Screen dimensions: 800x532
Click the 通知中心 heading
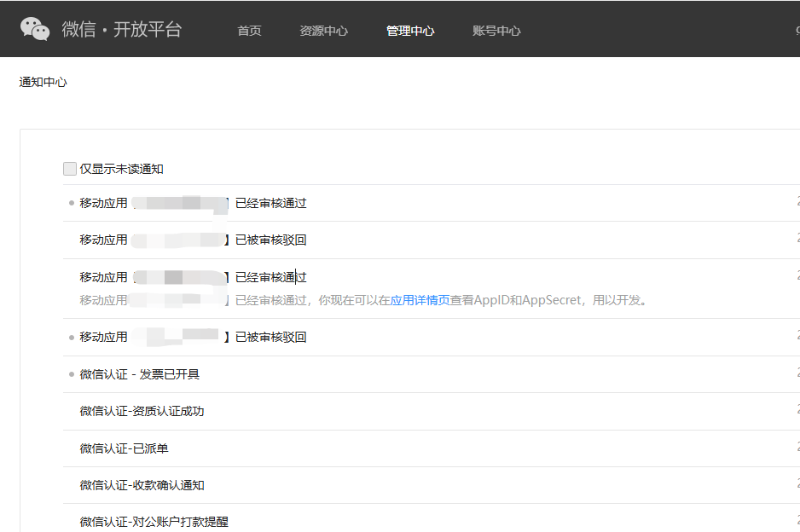click(x=43, y=82)
